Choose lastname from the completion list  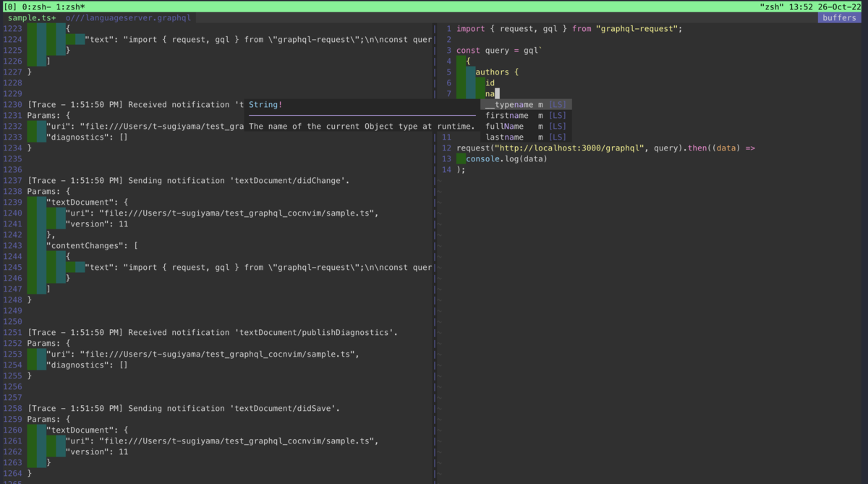[x=526, y=137]
